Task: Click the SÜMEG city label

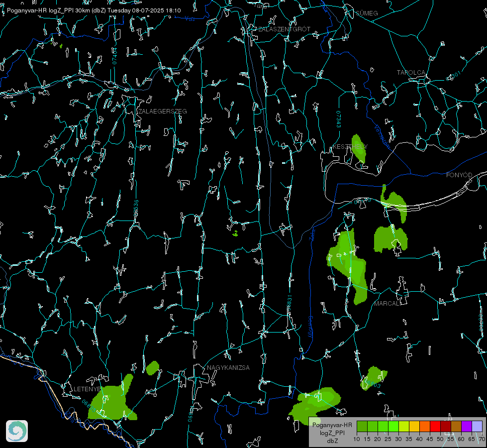Action: click(367, 13)
